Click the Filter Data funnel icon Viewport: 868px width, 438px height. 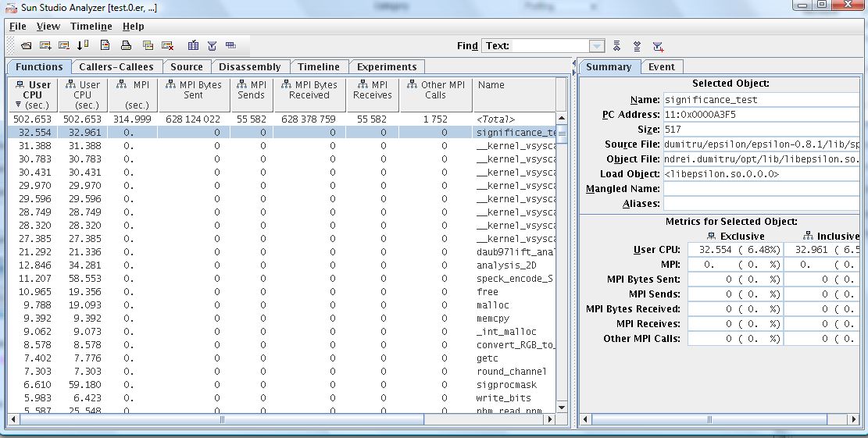(x=212, y=46)
